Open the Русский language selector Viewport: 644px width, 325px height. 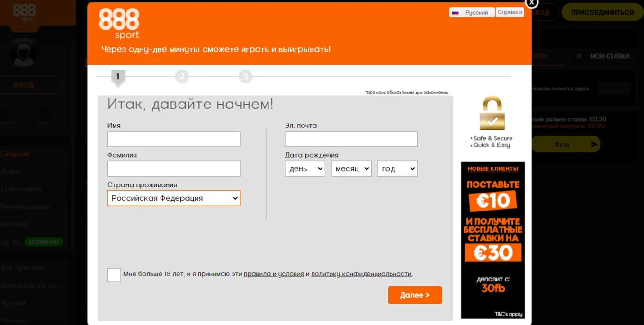point(472,12)
